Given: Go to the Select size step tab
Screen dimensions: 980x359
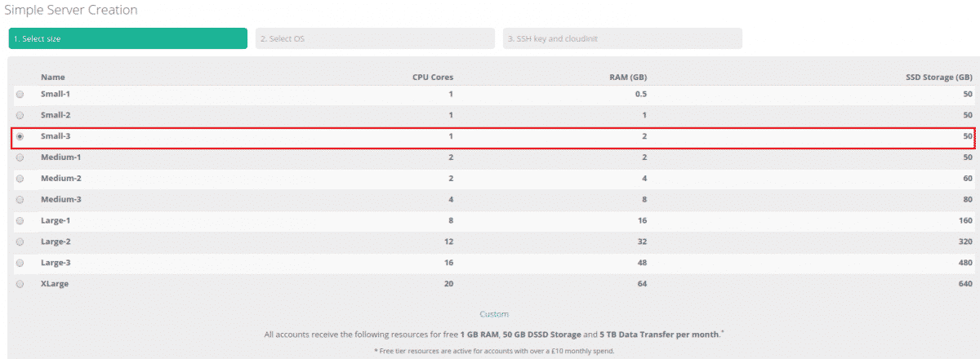Looking at the screenshot, I should click(127, 38).
